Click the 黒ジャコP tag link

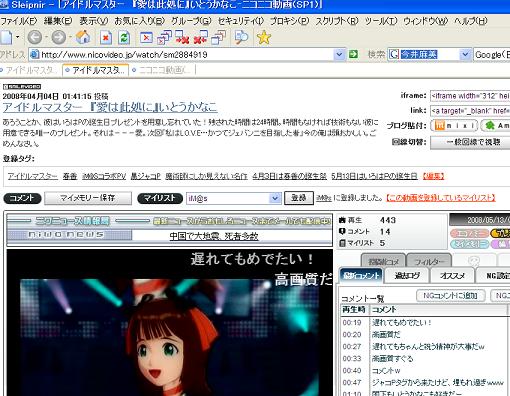tap(145, 176)
